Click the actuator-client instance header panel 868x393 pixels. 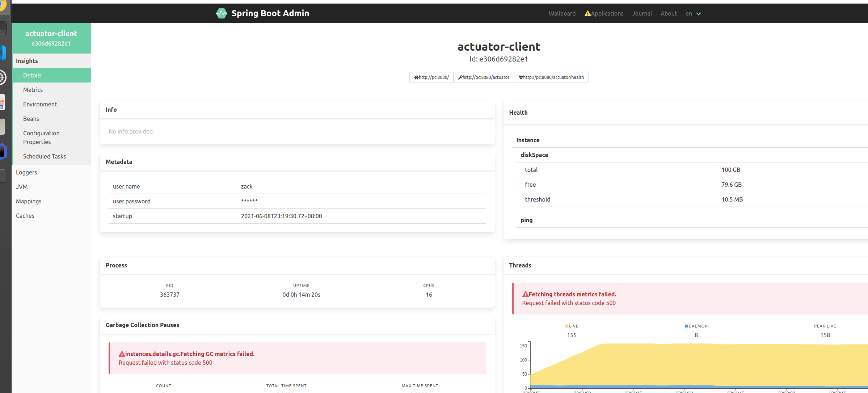[51, 38]
